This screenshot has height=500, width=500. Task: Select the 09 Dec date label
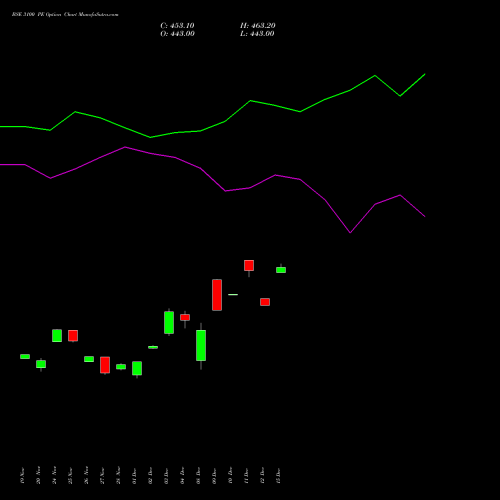214,476
